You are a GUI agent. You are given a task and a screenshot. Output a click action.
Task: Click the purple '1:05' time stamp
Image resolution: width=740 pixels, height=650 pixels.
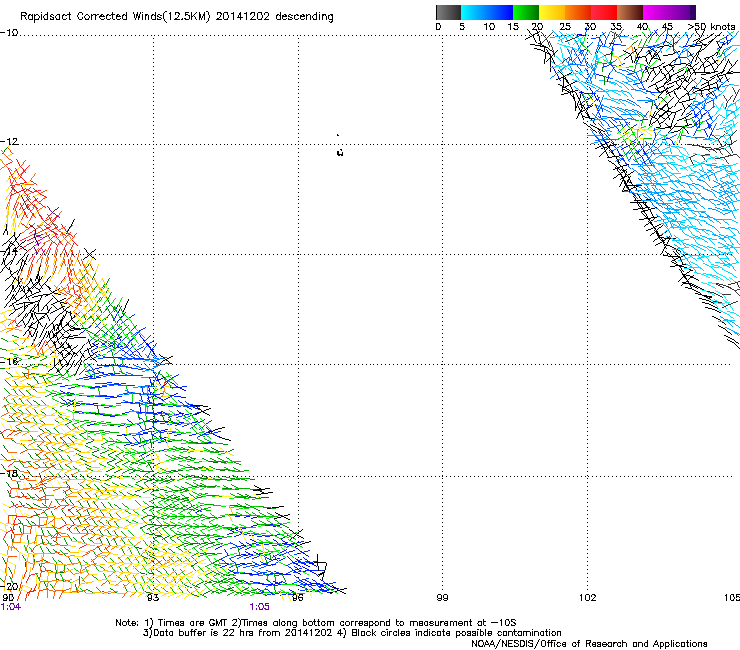point(260,607)
